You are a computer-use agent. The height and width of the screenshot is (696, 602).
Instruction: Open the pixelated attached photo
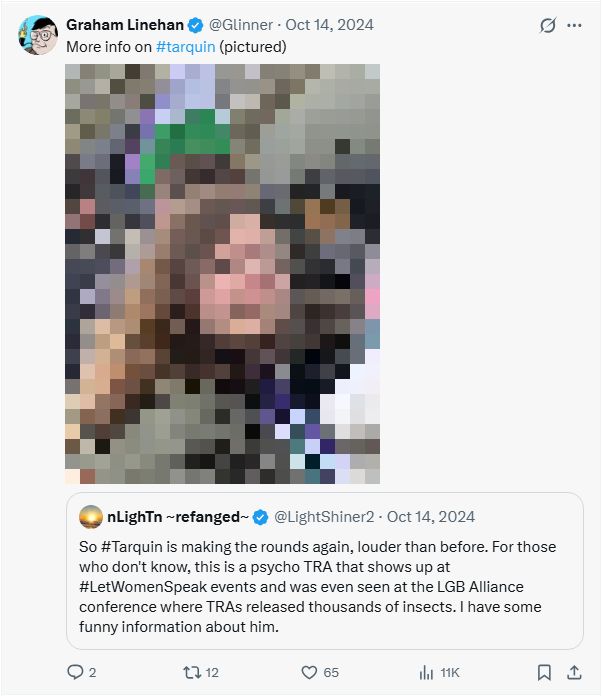(x=222, y=274)
